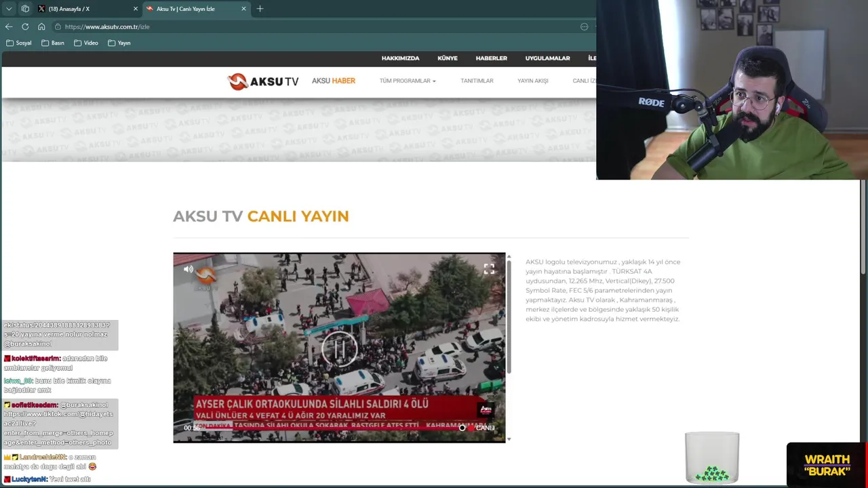This screenshot has height=488, width=868.
Task: Go back to the previous page
Action: coord(9,26)
